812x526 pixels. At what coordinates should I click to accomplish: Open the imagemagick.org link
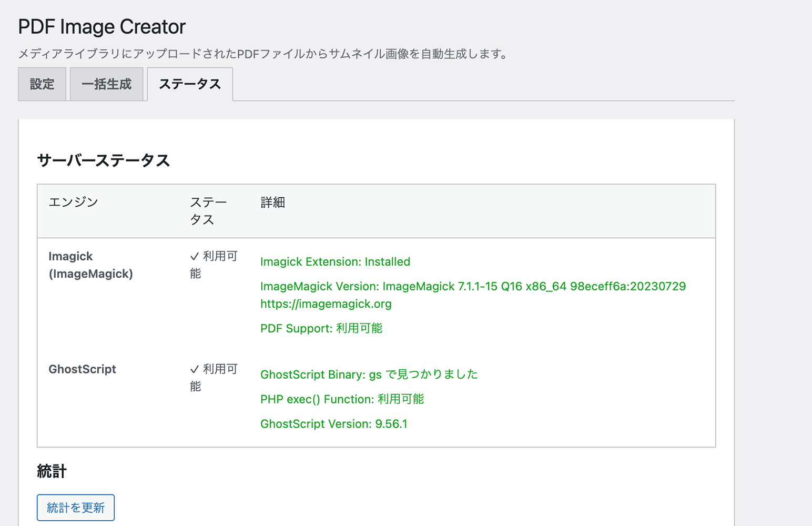point(326,304)
